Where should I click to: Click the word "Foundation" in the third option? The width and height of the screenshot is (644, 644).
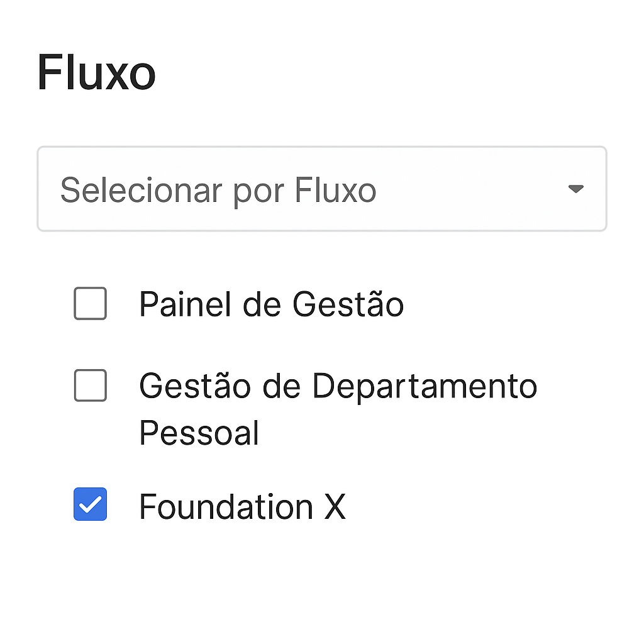click(226, 507)
